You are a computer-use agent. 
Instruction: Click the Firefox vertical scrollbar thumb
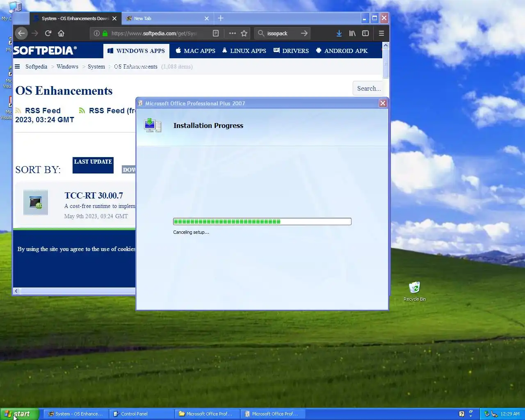click(386, 64)
